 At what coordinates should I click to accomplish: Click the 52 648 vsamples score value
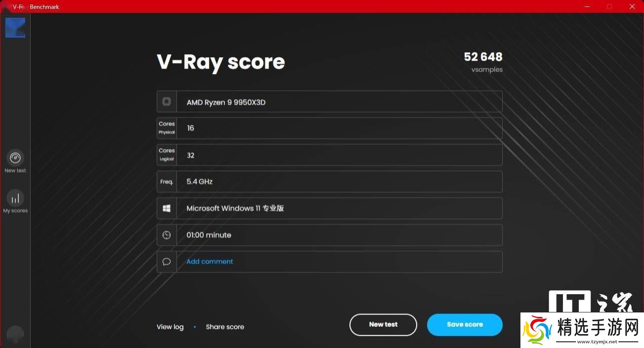[483, 57]
